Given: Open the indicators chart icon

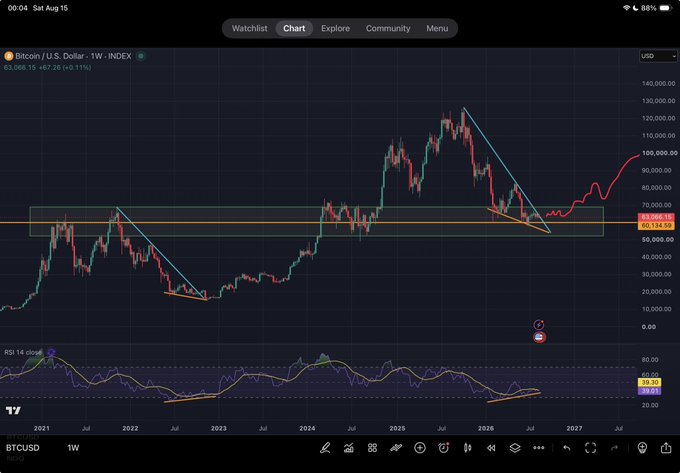Looking at the screenshot, I should (349, 448).
